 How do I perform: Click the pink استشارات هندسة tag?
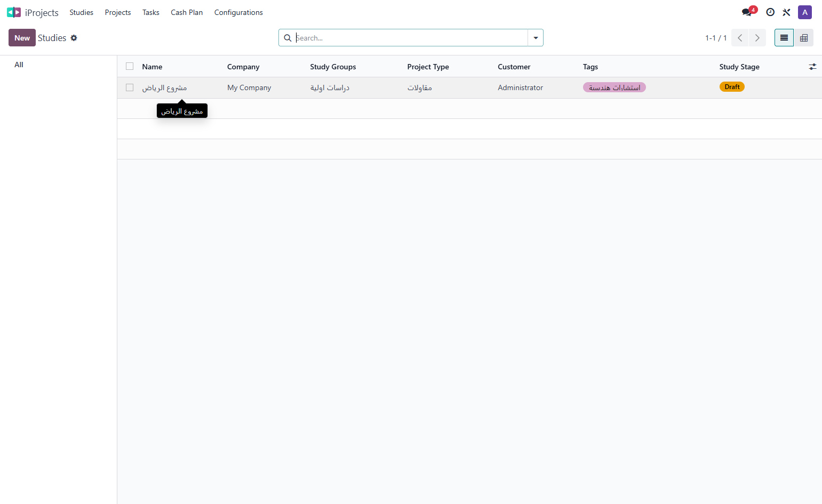(614, 87)
